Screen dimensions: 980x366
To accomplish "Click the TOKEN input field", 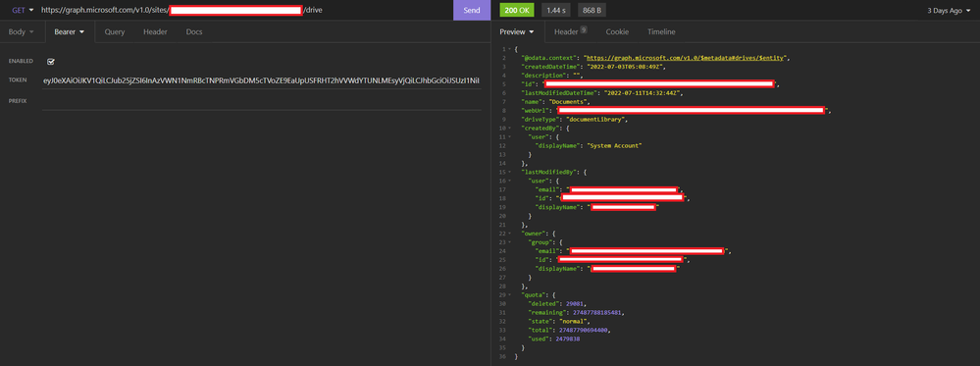I will [261, 80].
